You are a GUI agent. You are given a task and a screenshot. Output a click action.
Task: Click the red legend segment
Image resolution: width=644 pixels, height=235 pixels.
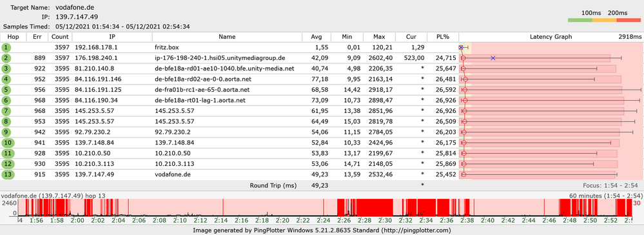[629, 20]
